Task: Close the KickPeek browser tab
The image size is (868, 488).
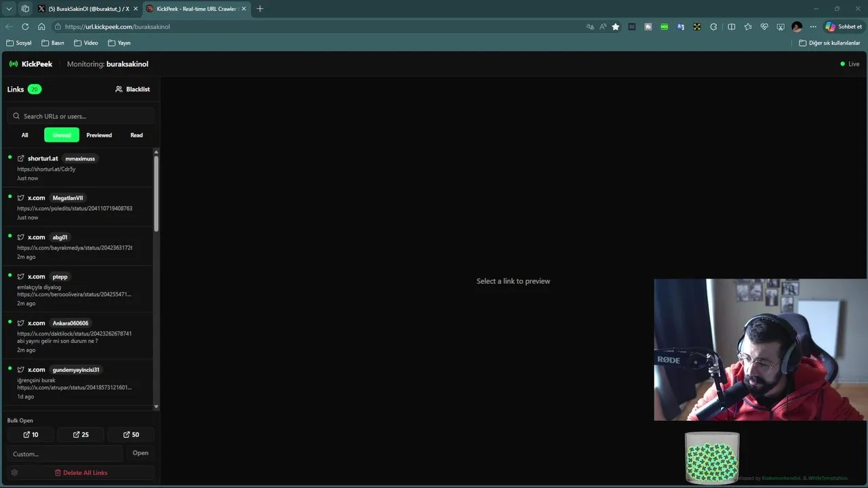Action: click(x=244, y=9)
